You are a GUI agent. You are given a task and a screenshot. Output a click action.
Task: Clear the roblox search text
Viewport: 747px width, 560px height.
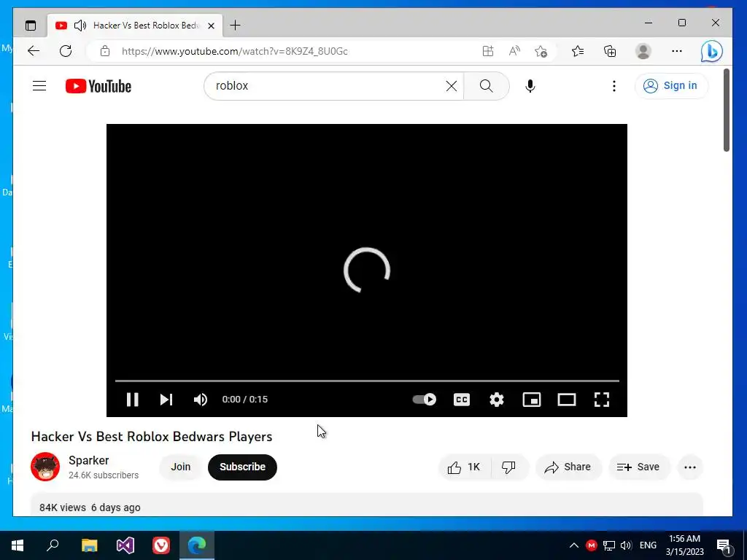[451, 86]
